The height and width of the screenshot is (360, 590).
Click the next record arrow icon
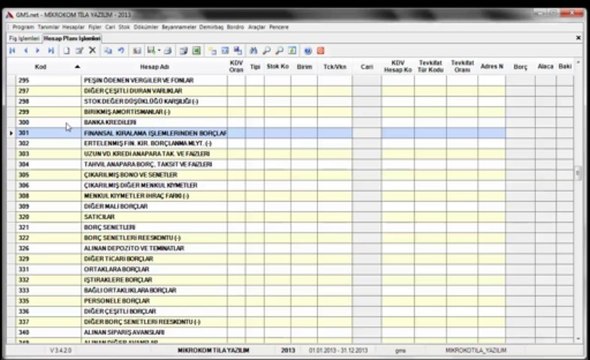point(38,50)
